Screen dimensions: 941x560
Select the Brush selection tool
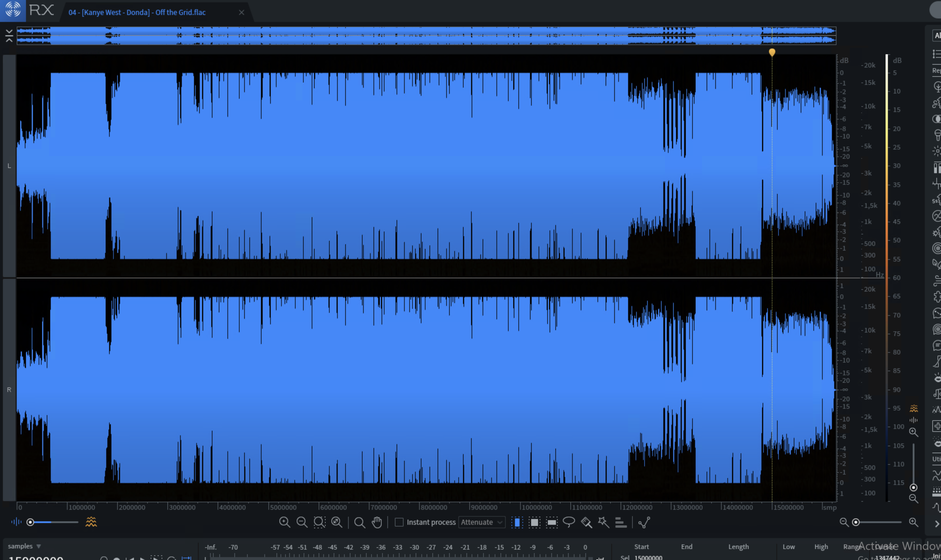click(x=586, y=522)
